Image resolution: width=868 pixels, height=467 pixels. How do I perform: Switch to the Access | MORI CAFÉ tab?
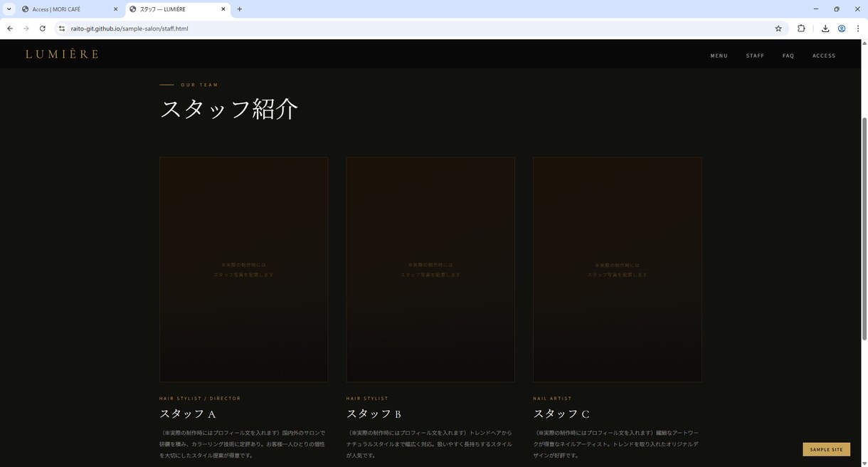click(x=70, y=9)
